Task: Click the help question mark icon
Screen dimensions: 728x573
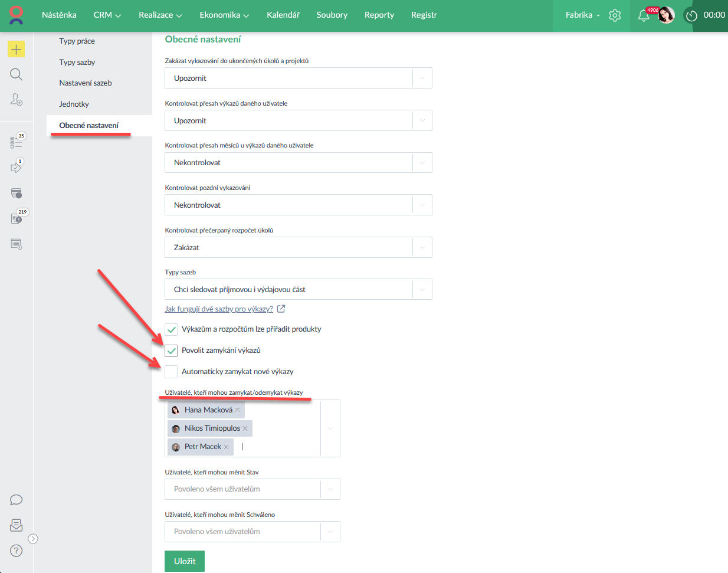Action: [16, 551]
